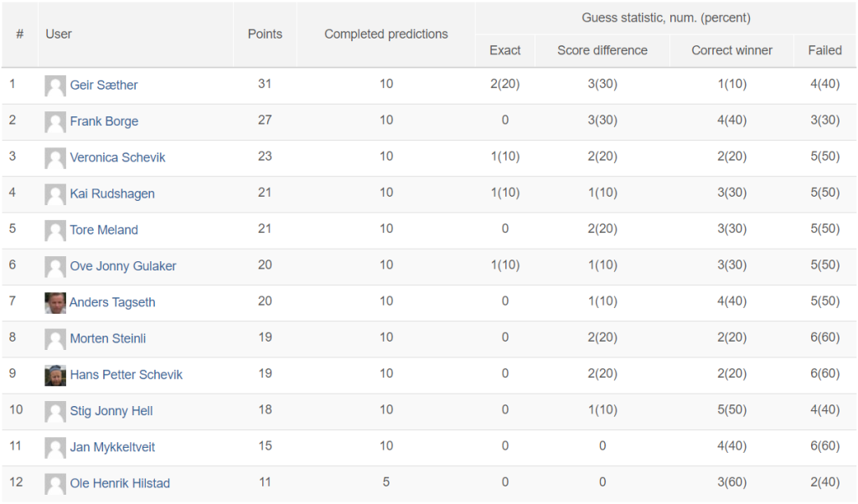Click the Exact column header

tap(504, 50)
